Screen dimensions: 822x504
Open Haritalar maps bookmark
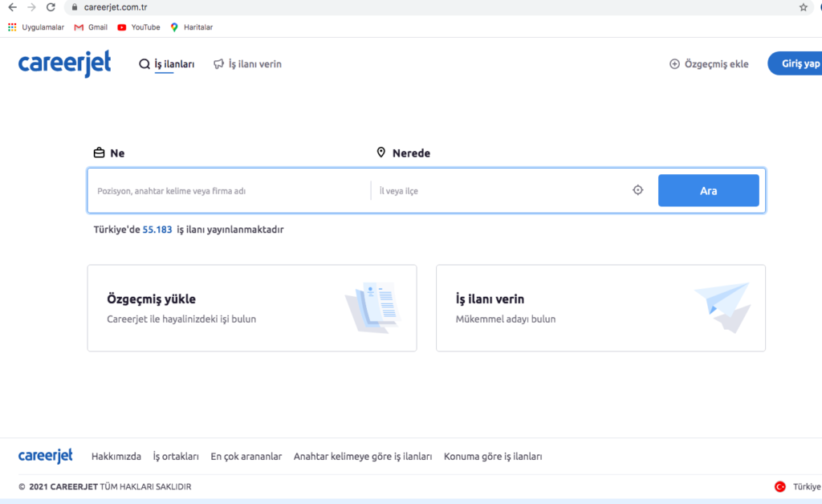(x=191, y=27)
